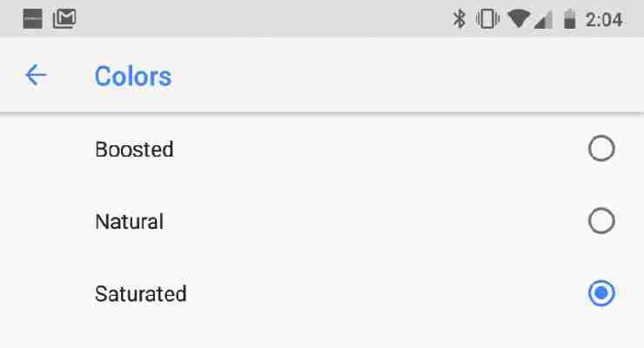The width and height of the screenshot is (644, 348).
Task: Go back using the blue arrow
Action: 36,75
